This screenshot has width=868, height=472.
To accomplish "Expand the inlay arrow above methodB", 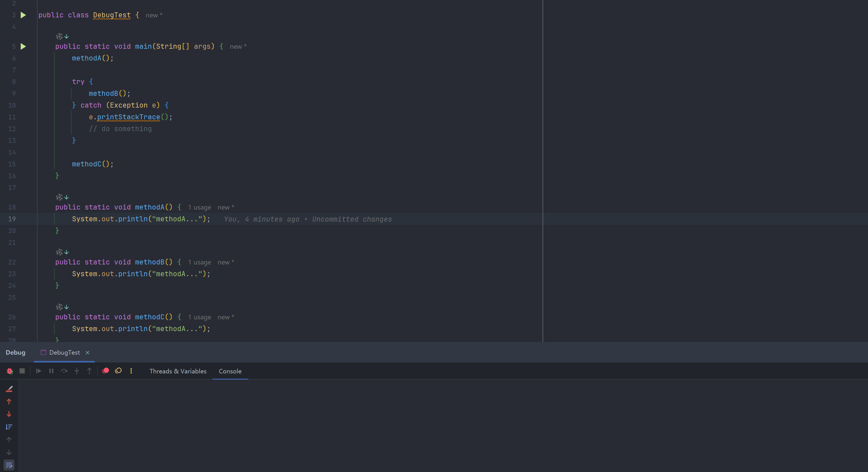I will coord(66,252).
